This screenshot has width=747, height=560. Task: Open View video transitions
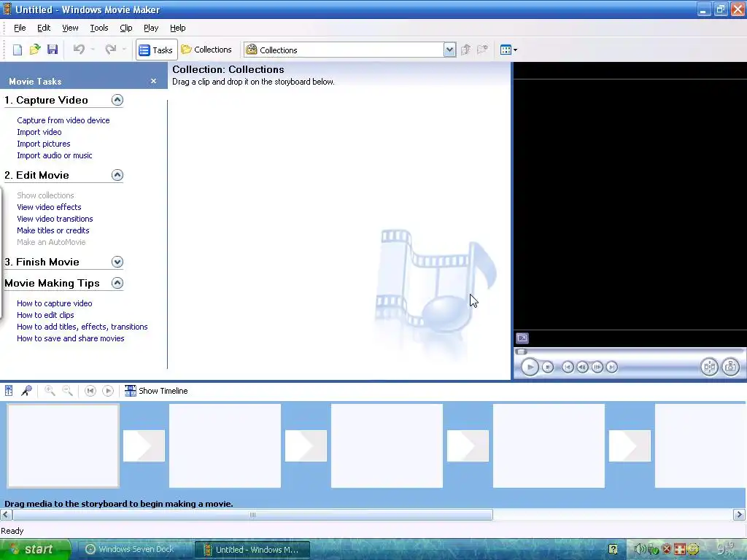coord(55,219)
